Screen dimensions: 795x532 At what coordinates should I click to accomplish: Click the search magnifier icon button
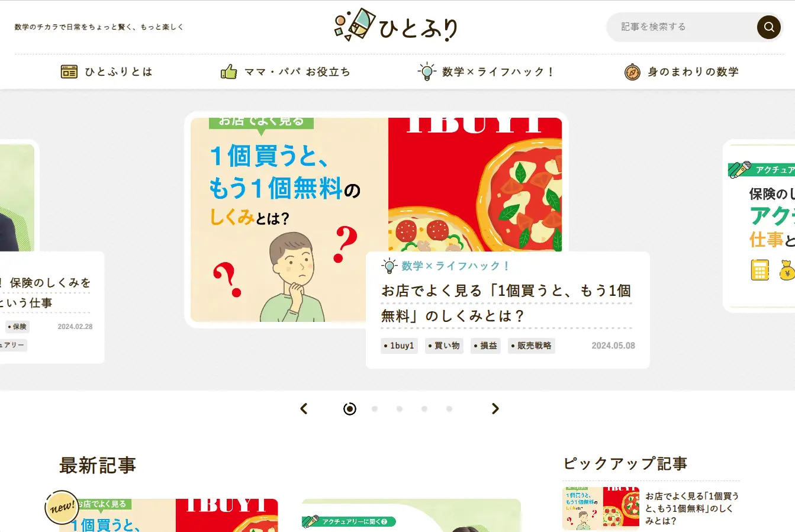(x=769, y=27)
